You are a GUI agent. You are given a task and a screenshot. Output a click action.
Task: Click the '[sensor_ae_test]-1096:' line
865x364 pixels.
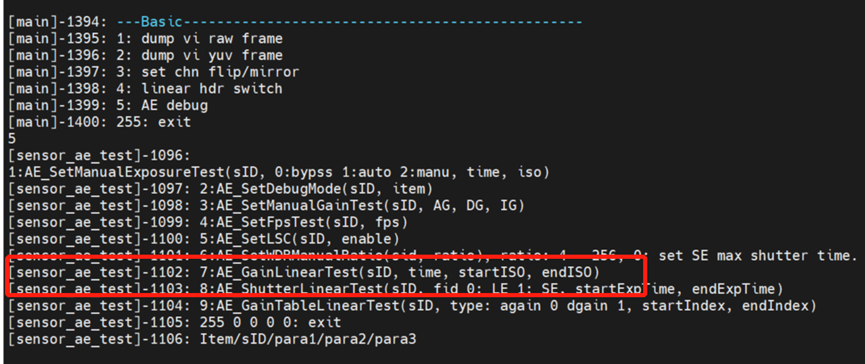pyautogui.click(x=100, y=156)
